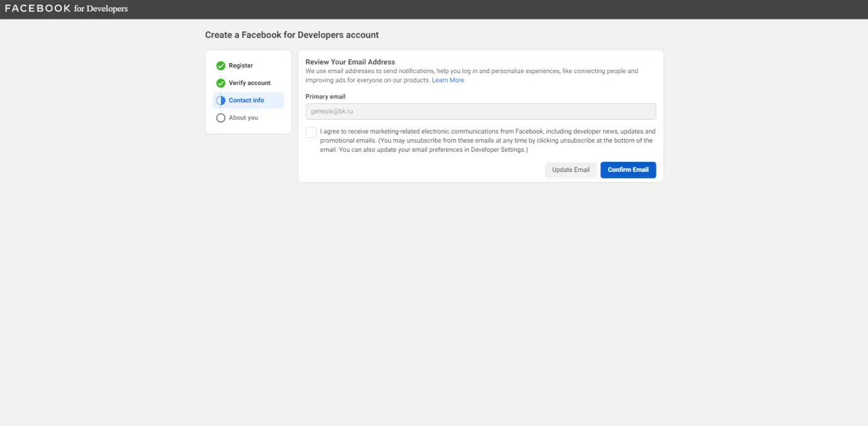Screen dimensions: 868x426
Task: Select the Verify account step label
Action: coord(249,83)
